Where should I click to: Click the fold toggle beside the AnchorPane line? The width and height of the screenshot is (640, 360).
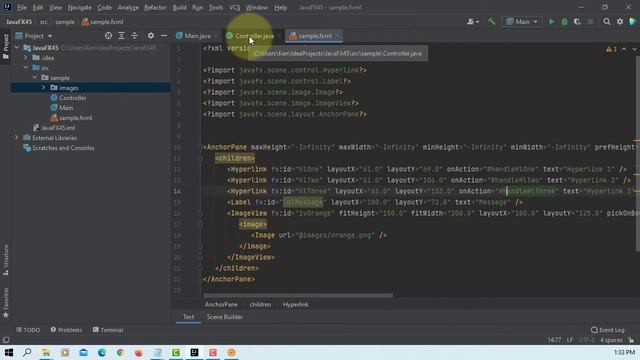point(200,147)
